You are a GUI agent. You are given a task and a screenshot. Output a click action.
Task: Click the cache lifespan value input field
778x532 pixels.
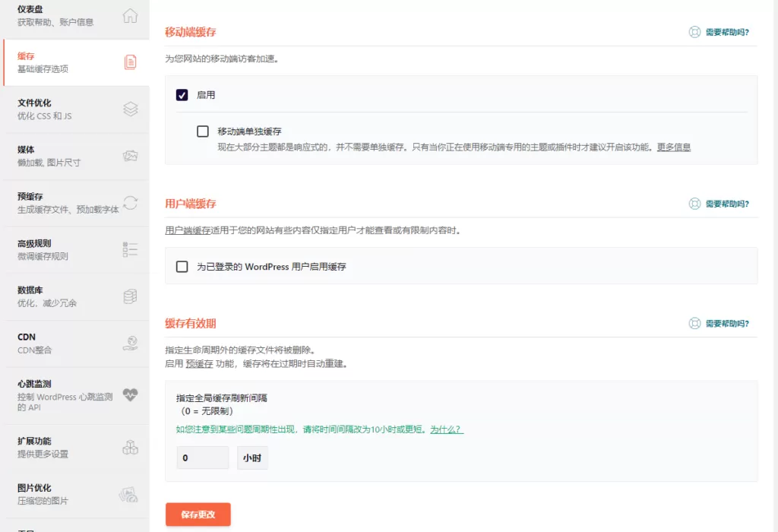202,458
